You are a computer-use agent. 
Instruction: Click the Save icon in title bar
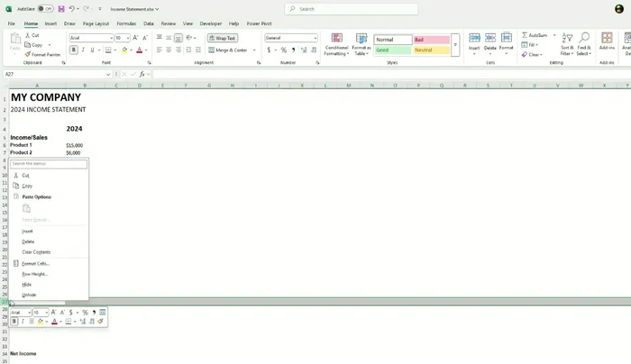pyautogui.click(x=61, y=8)
